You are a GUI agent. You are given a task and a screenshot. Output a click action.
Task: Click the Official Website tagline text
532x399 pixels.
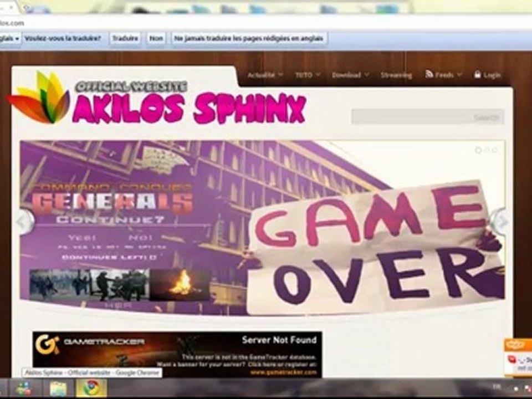point(131,86)
